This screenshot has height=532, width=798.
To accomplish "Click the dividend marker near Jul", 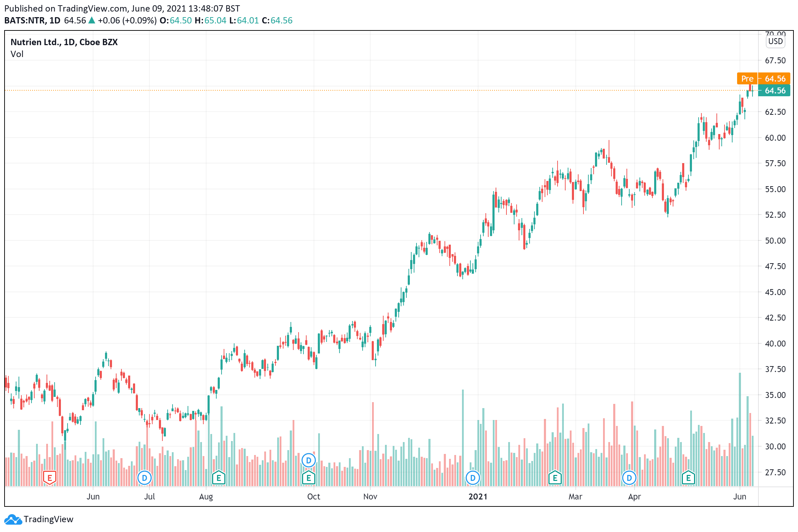I will [144, 478].
